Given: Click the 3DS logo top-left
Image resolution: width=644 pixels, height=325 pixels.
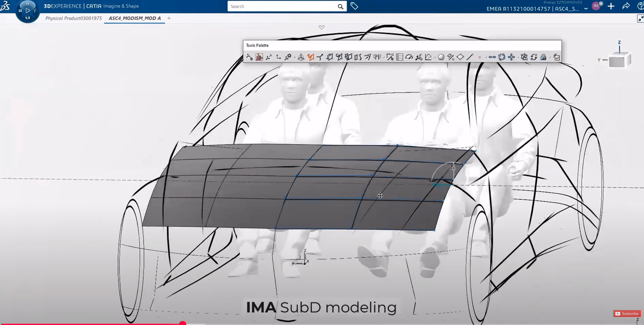Looking at the screenshot, I should point(5,6).
